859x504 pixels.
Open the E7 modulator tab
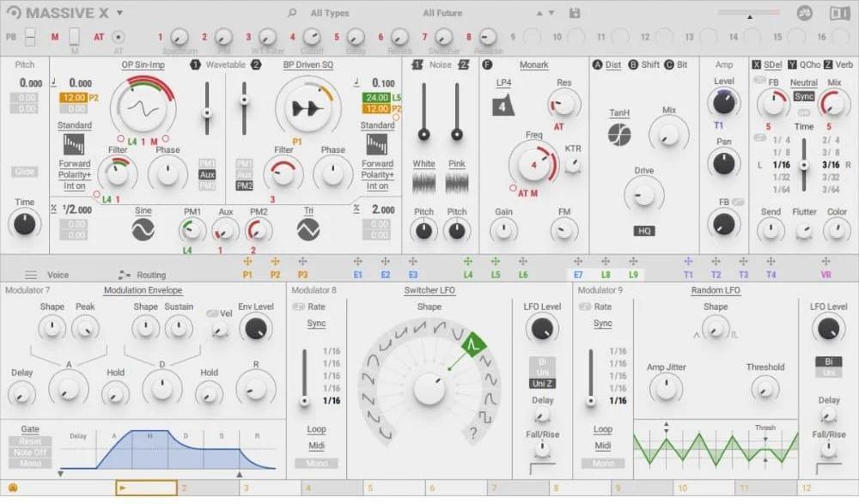578,275
